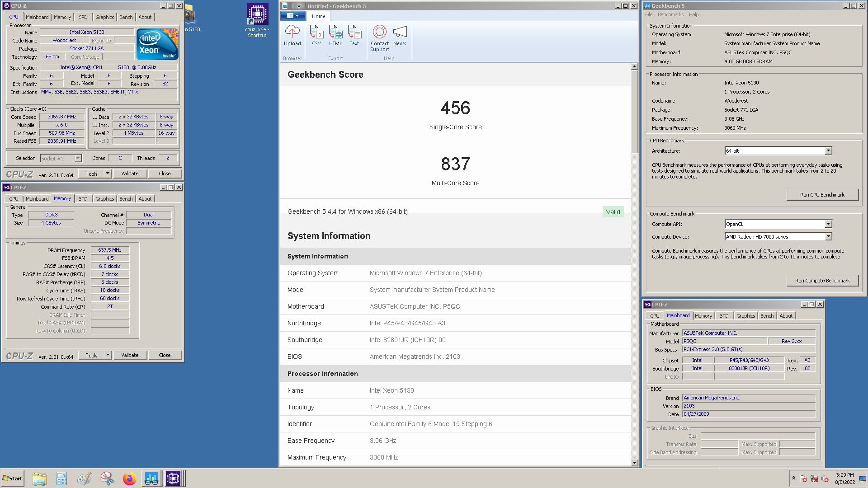This screenshot has height=488, width=868.
Task: Switch to Geekbench via its taskbar icon
Action: [x=151, y=479]
